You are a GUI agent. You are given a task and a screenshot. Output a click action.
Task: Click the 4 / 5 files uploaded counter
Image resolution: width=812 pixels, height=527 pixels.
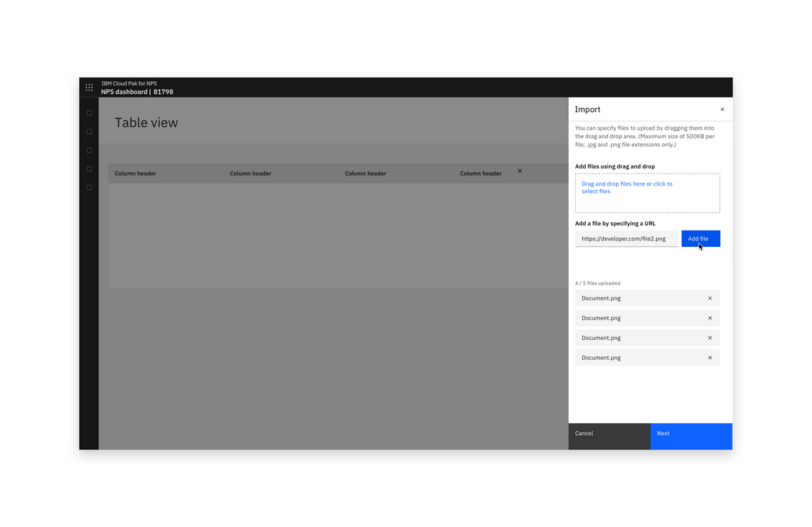pos(597,283)
